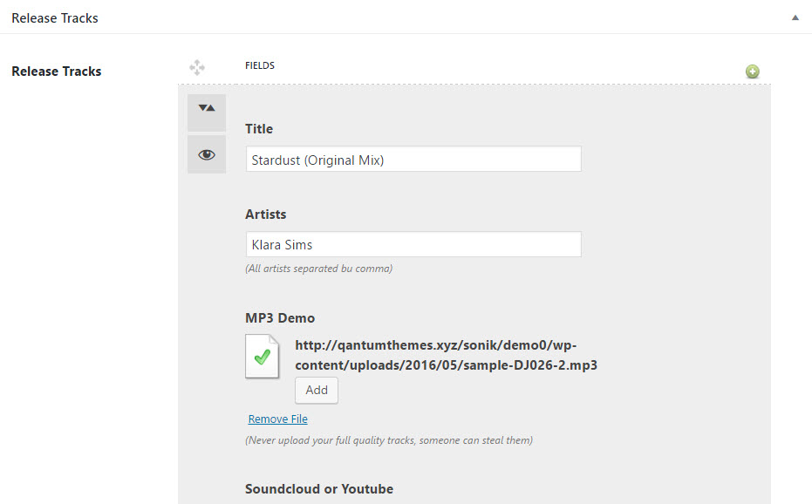Click the sample-DJ026-2.mp3 file URL text
This screenshot has width=812, height=504.
pyautogui.click(x=446, y=355)
